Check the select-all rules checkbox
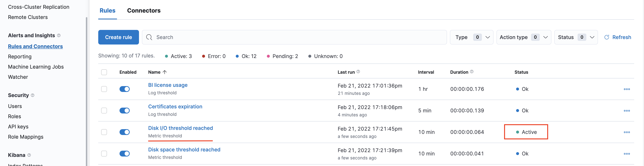 (104, 72)
